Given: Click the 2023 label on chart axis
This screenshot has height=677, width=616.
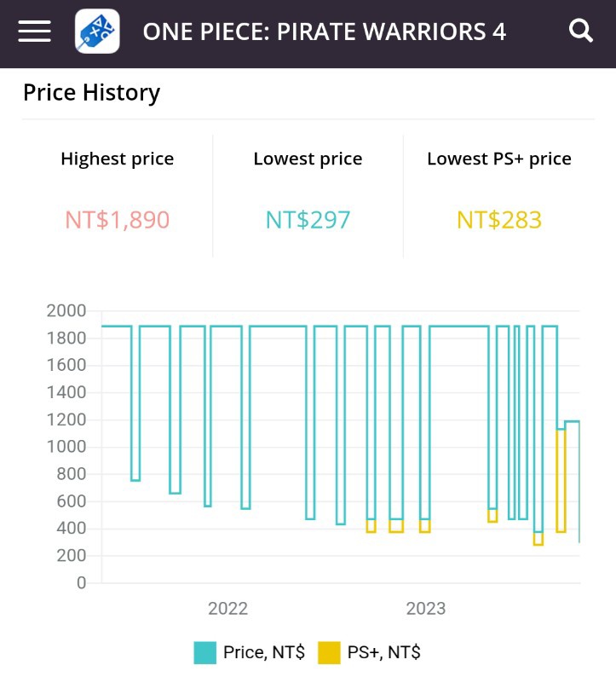Looking at the screenshot, I should pos(425,609).
